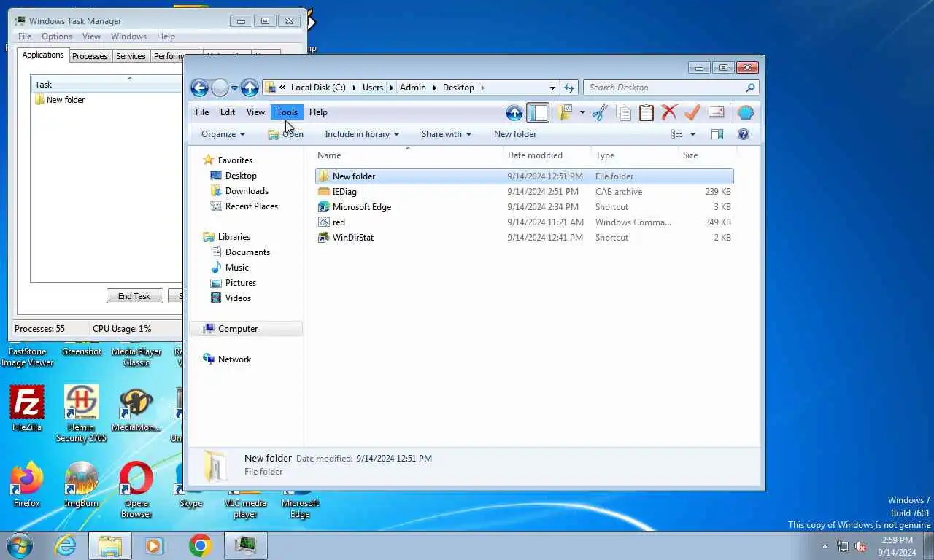This screenshot has height=560, width=934.
Task: Click the Open command bar button
Action: pyautogui.click(x=285, y=134)
